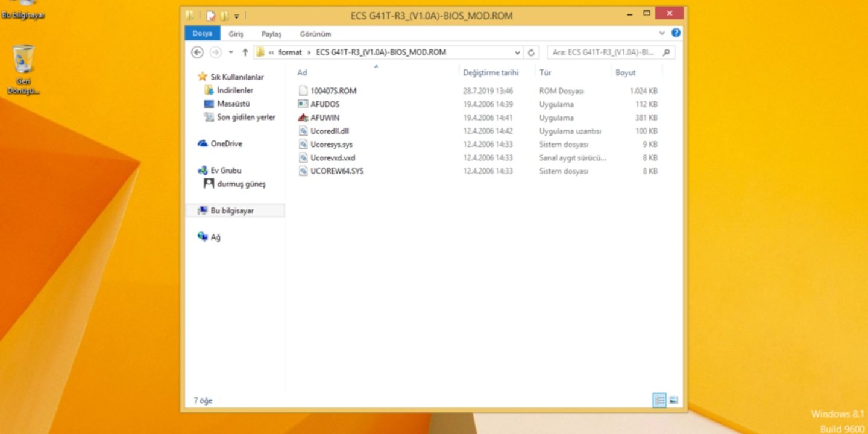Refresh the folder view
This screenshot has height=434, width=868.
(x=531, y=52)
